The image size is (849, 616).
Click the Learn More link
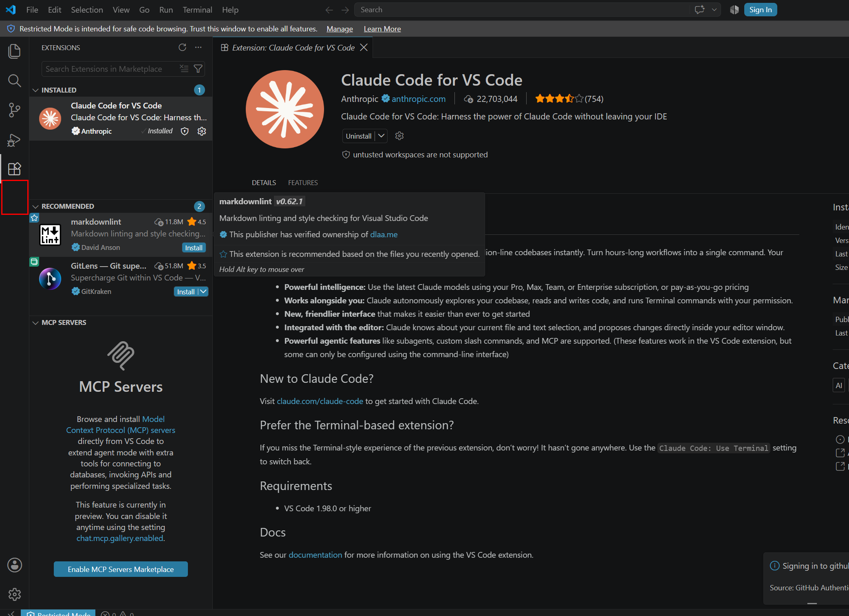pos(382,29)
